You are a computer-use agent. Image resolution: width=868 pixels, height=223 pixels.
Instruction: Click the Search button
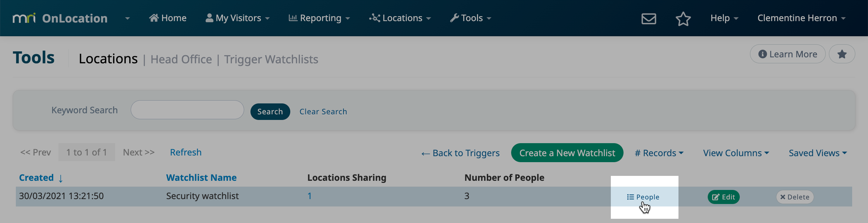tap(270, 111)
